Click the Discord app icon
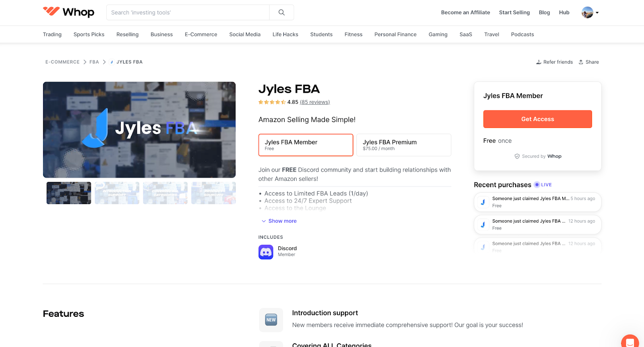Viewport: 644px width, 347px height. (x=266, y=252)
